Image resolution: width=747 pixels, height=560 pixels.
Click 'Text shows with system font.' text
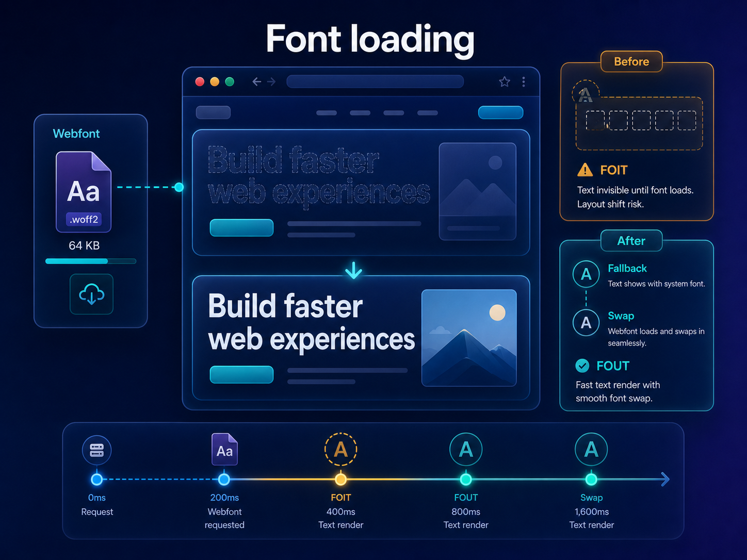tap(656, 284)
